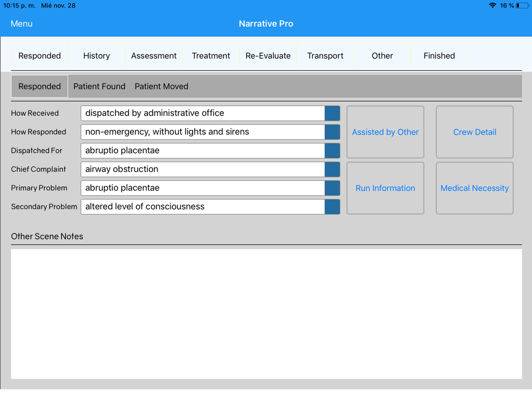
Task: Open Medical Necessity
Action: pyautogui.click(x=475, y=188)
